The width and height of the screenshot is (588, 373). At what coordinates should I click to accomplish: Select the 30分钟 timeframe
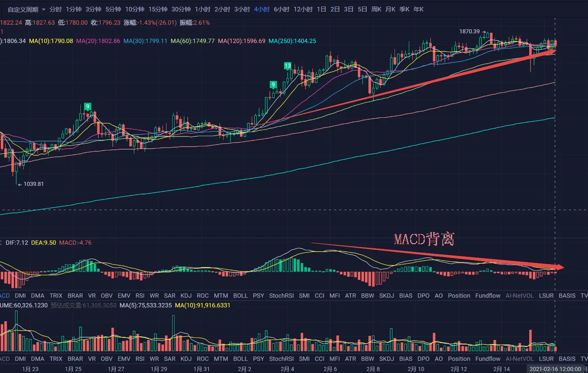pos(181,9)
